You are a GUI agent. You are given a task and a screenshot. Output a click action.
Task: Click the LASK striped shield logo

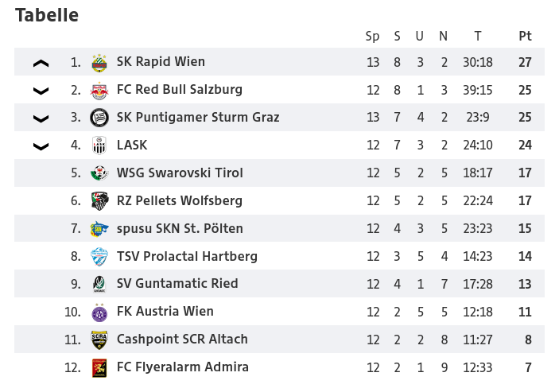(99, 146)
